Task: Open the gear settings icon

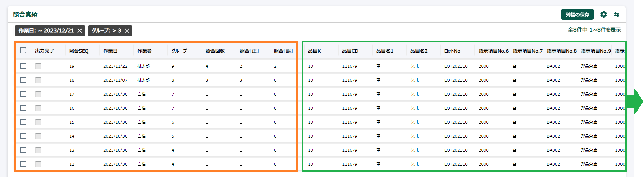Action: click(x=603, y=14)
